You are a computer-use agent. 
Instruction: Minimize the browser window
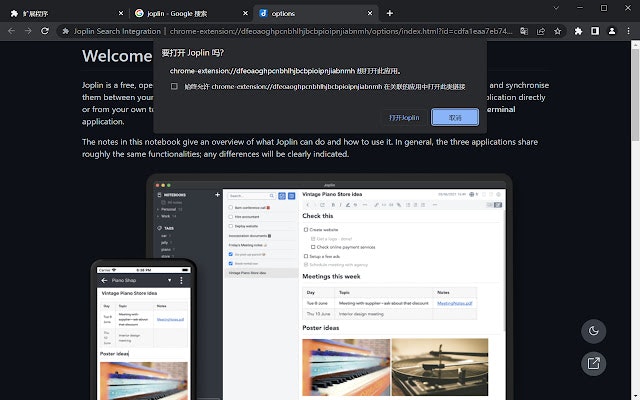click(580, 8)
